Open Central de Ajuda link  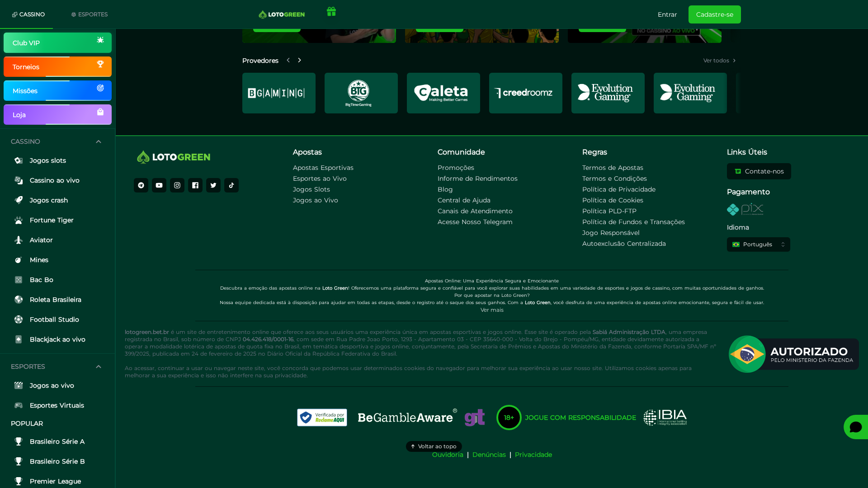click(464, 200)
